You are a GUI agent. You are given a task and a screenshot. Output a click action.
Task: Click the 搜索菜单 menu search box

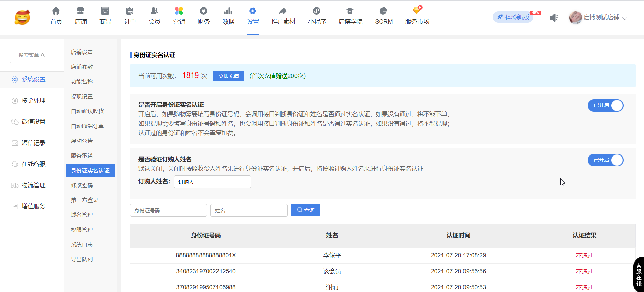[32, 55]
